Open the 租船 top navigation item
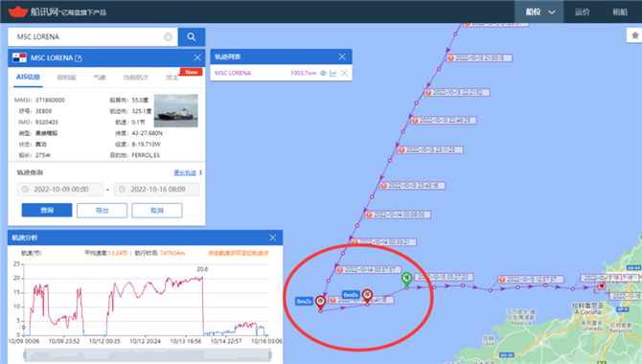The height and width of the screenshot is (364, 642). pos(619,11)
